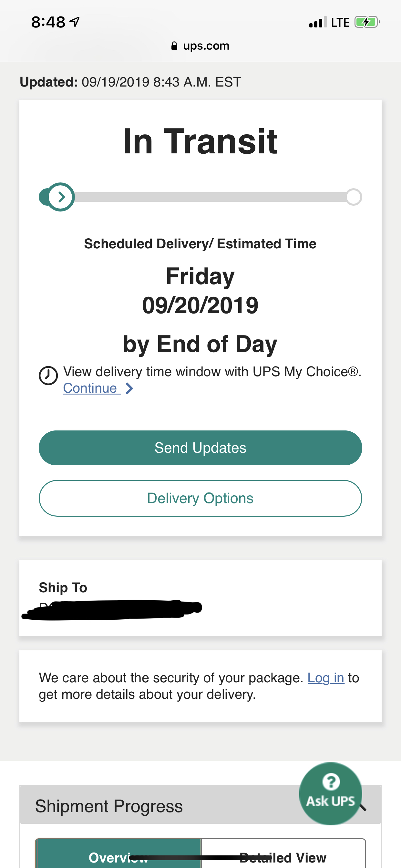The image size is (401, 868).
Task: Collapse the Shipment Progress section
Action: pyautogui.click(x=363, y=807)
